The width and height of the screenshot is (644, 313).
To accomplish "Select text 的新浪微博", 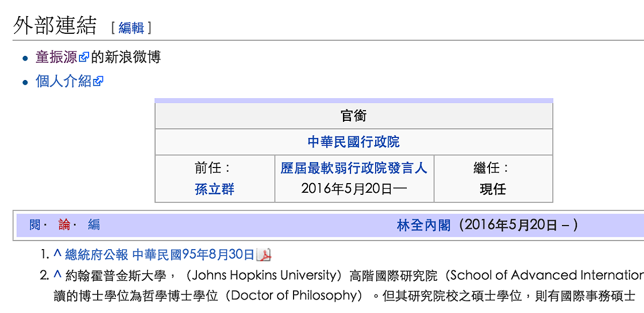I will 126,57.
